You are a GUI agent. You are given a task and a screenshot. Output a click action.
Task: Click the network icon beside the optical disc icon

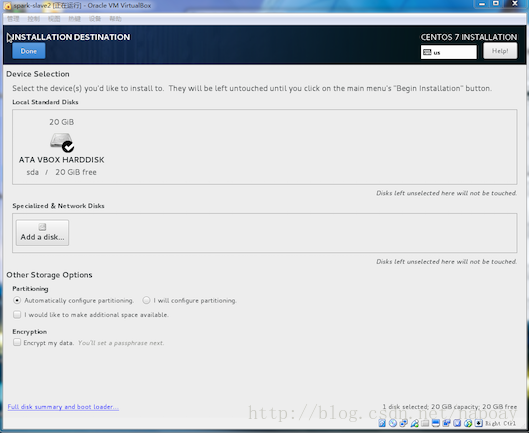click(x=404, y=423)
